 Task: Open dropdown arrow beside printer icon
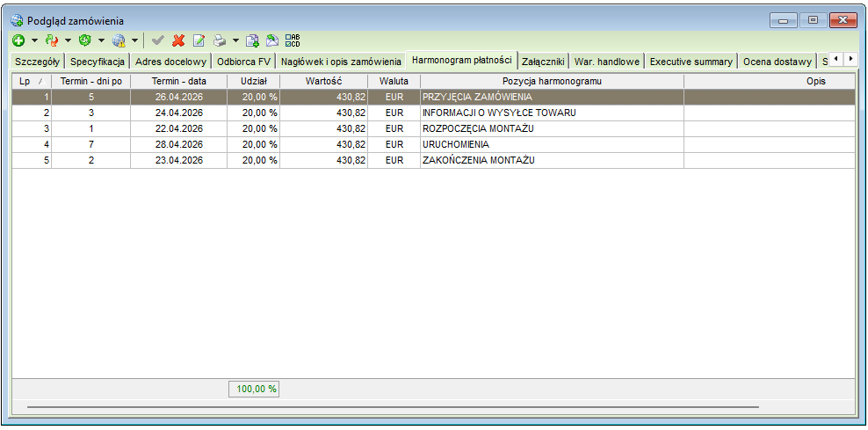coord(235,40)
